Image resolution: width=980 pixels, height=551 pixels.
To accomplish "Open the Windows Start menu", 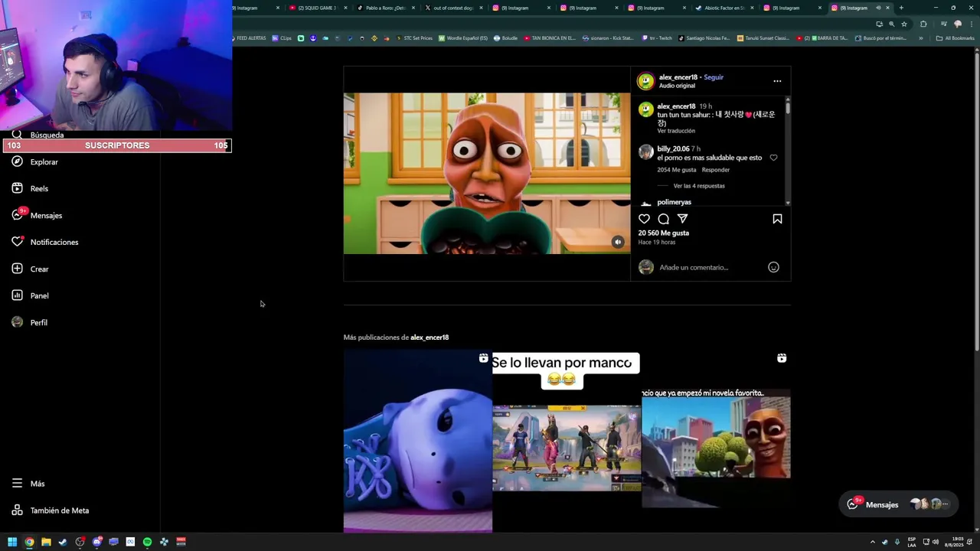I will [x=12, y=542].
